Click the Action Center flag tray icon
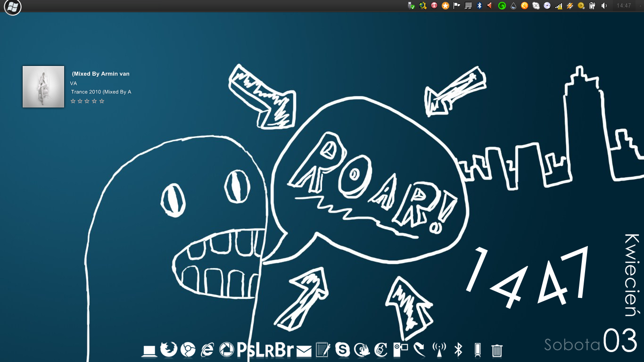 tap(457, 6)
